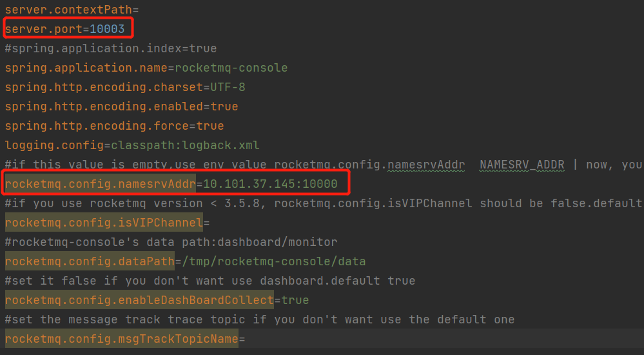Viewport: 644px width, 355px height.
Task: Click the rocketmq.config.dataPath key
Action: 90,261
